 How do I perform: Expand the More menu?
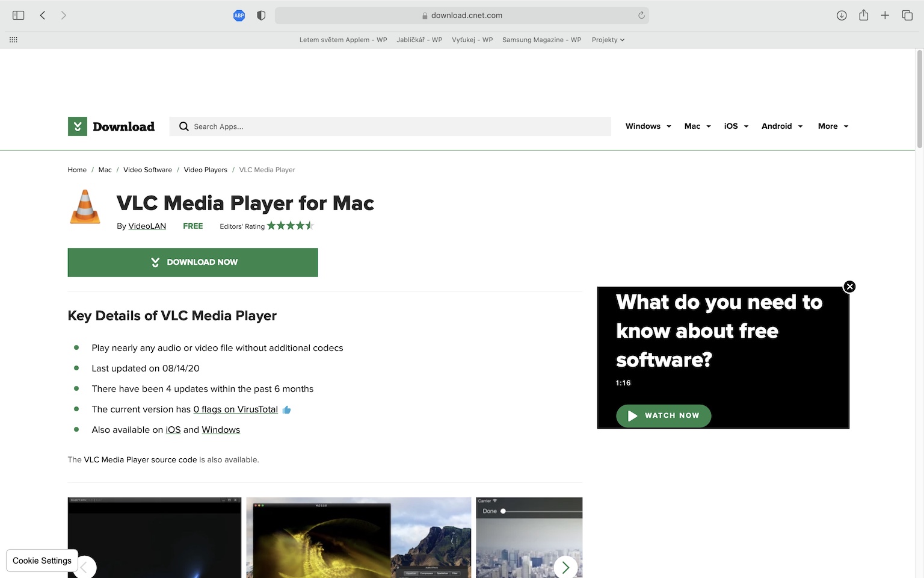coord(833,126)
